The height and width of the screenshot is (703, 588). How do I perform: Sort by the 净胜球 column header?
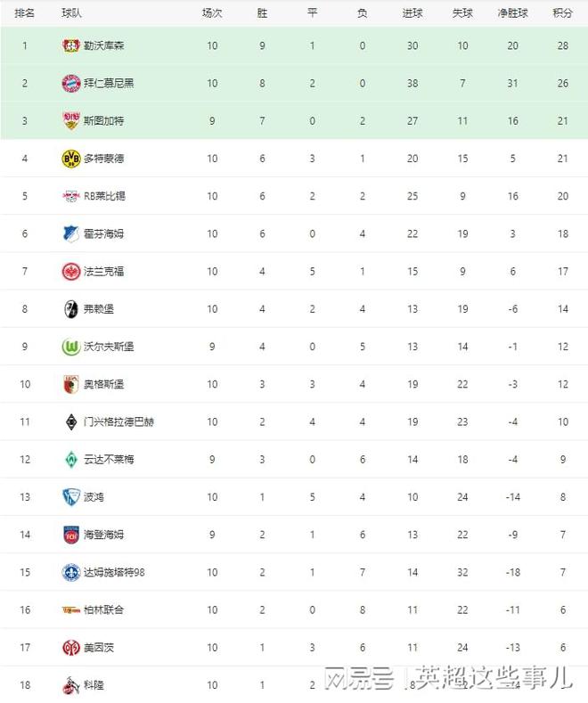click(512, 13)
